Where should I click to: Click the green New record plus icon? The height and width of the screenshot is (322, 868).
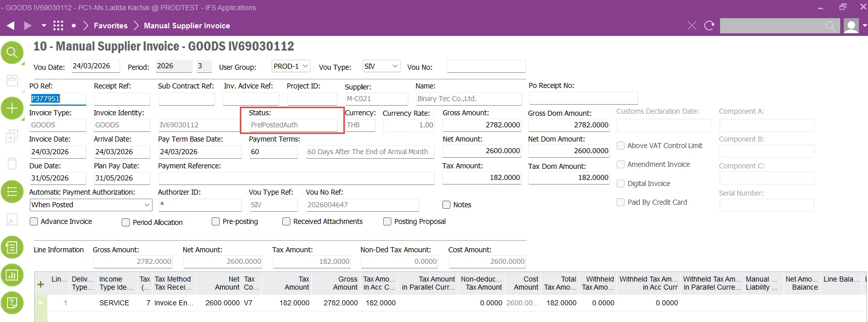coord(12,108)
